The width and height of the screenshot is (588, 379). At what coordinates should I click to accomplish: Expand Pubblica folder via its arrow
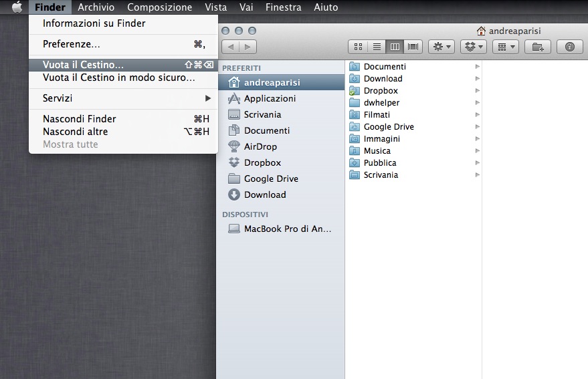[478, 162]
